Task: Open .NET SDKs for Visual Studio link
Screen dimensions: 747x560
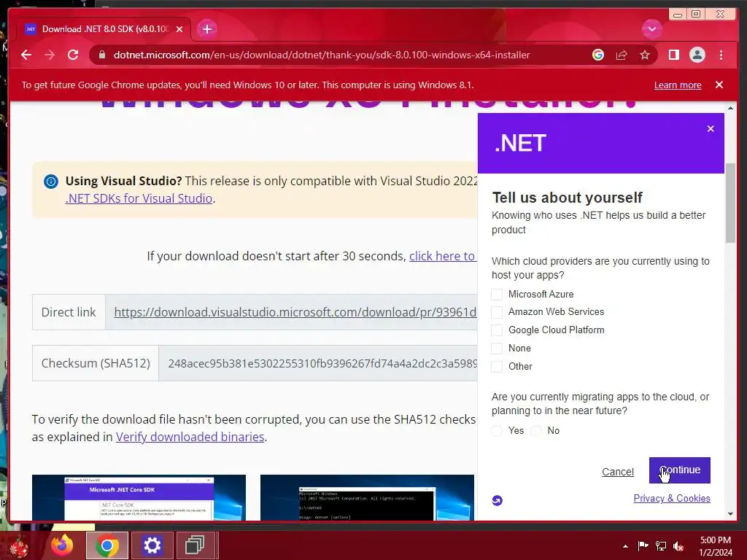Action: [139, 198]
